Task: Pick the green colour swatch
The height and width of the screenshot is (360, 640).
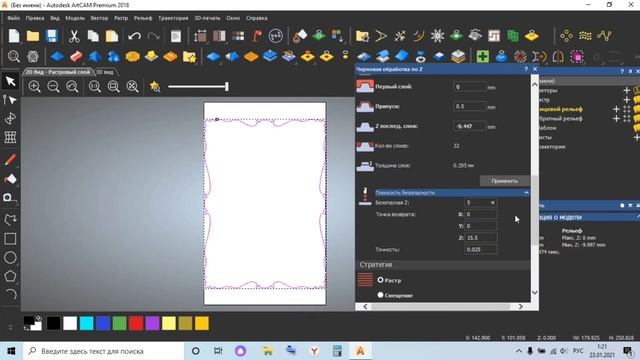Action: point(119,323)
